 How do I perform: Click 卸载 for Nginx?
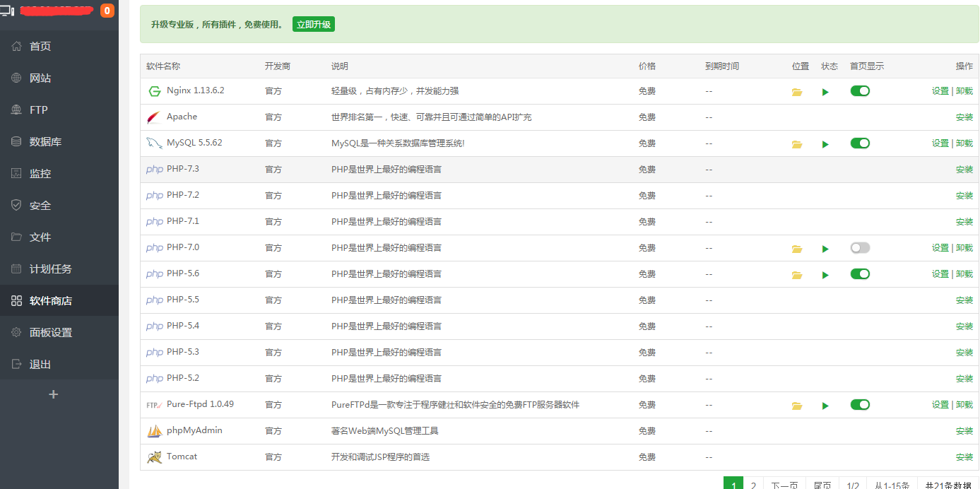964,91
